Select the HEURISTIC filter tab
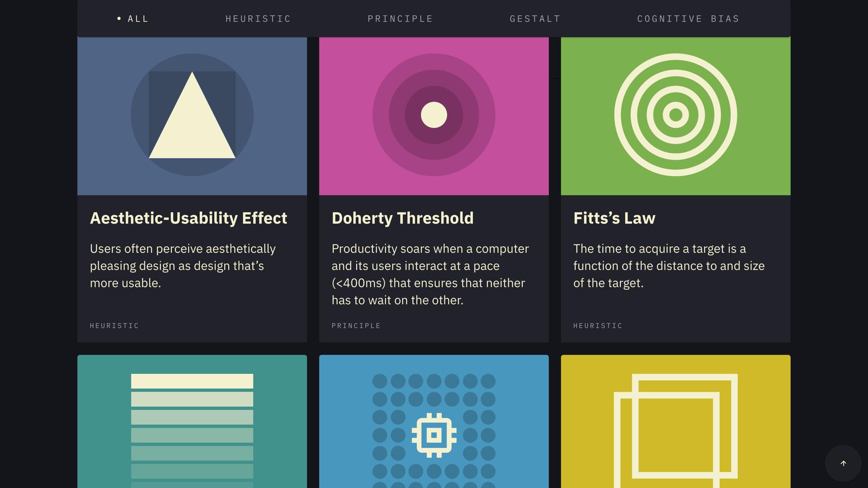Viewport: 868px width, 488px height. pyautogui.click(x=259, y=18)
